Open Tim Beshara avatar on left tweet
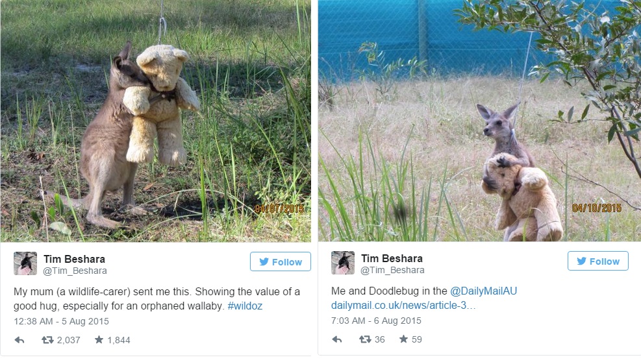 point(25,263)
